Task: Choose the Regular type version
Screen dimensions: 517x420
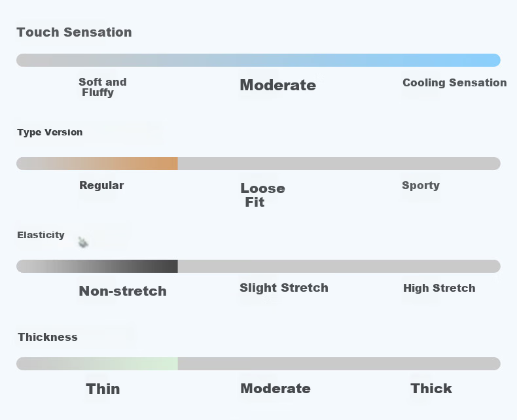Action: [x=101, y=186]
